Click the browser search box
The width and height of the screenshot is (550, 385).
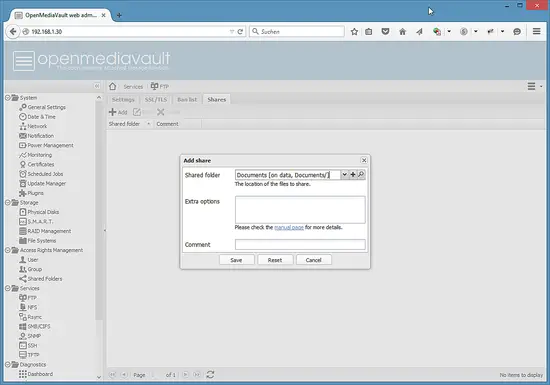coord(297,32)
